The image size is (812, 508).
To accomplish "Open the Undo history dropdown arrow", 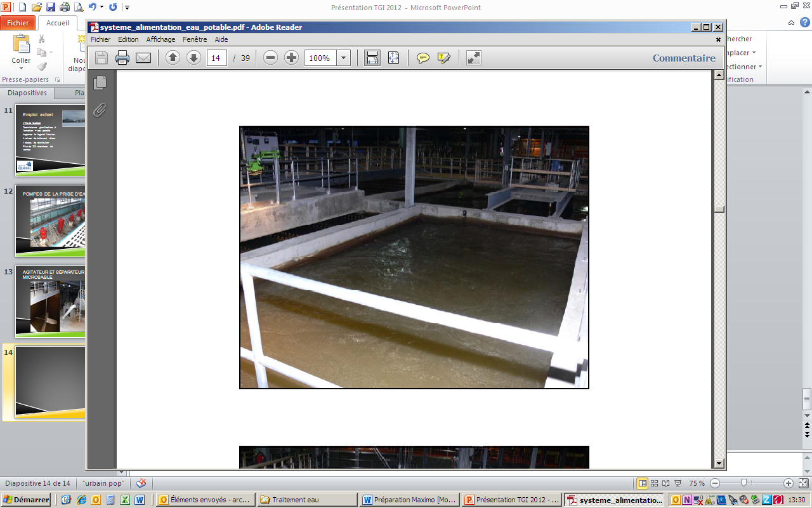I will pos(101,8).
